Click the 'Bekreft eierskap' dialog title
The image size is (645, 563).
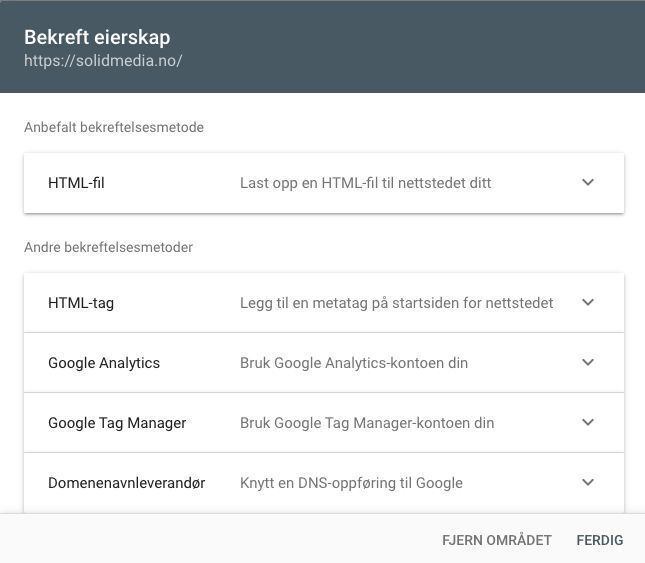(x=97, y=37)
